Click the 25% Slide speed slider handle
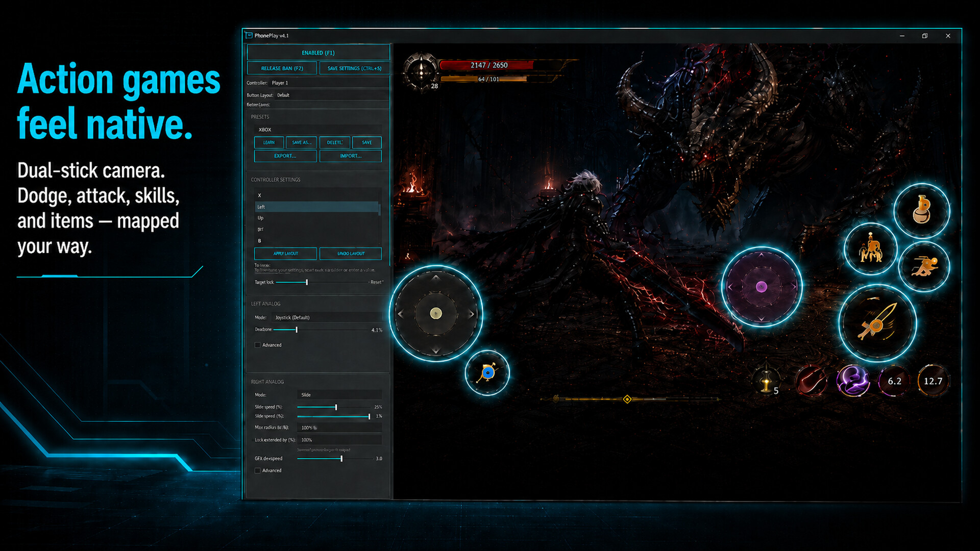The image size is (980, 551). click(336, 407)
